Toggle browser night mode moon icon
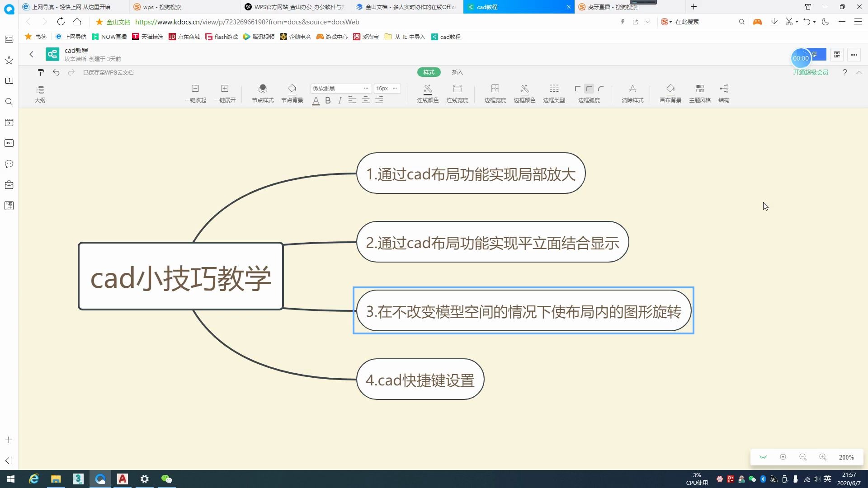This screenshot has height=488, width=868. (x=825, y=22)
